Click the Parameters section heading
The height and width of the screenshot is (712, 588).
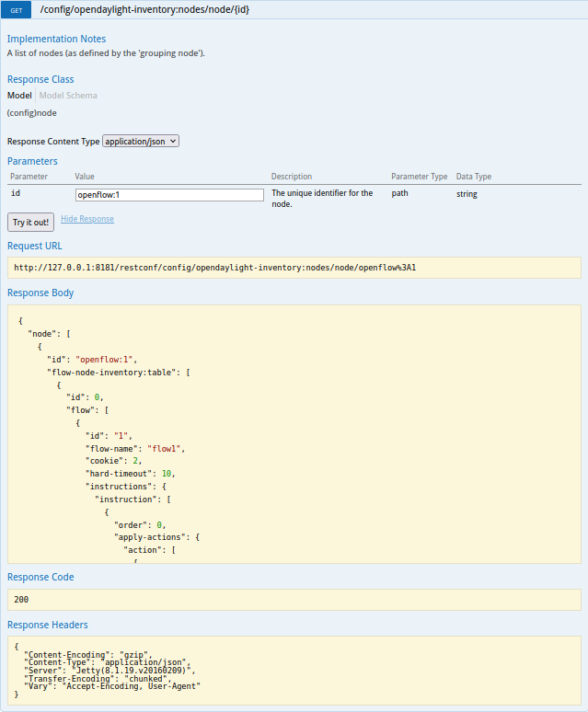32,162
